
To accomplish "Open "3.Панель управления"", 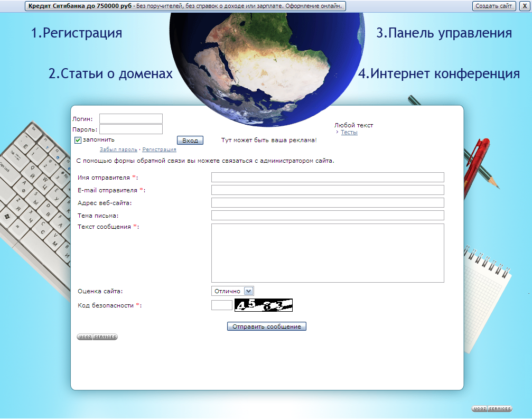I will pos(444,33).
